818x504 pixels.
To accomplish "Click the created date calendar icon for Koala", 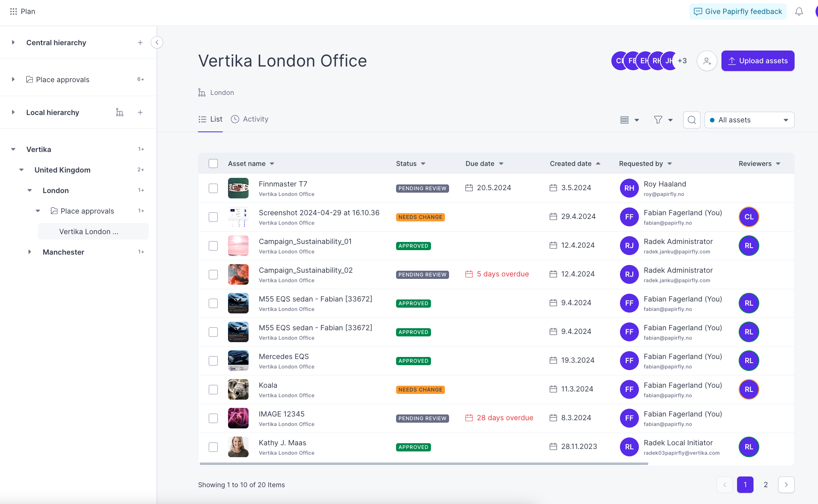I will click(553, 389).
